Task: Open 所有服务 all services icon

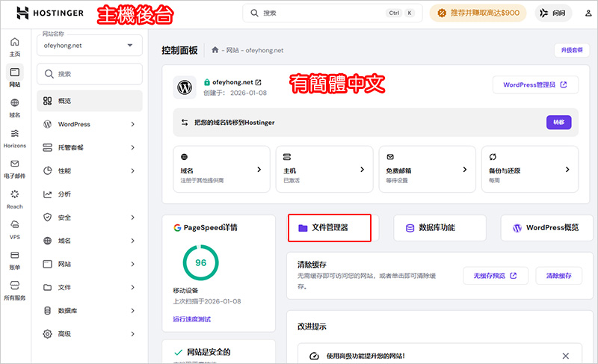Action: click(14, 290)
